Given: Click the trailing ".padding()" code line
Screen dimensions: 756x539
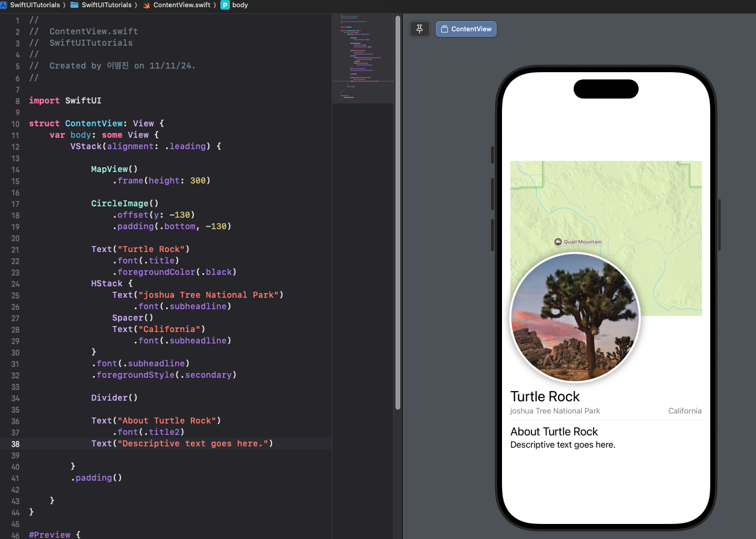Looking at the screenshot, I should pos(96,478).
